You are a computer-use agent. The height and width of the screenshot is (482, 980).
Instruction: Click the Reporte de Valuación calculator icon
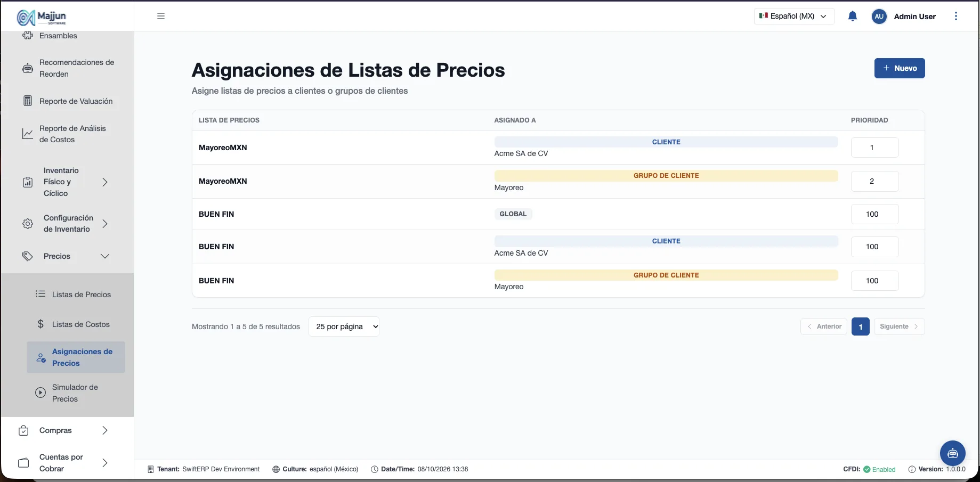coord(28,101)
